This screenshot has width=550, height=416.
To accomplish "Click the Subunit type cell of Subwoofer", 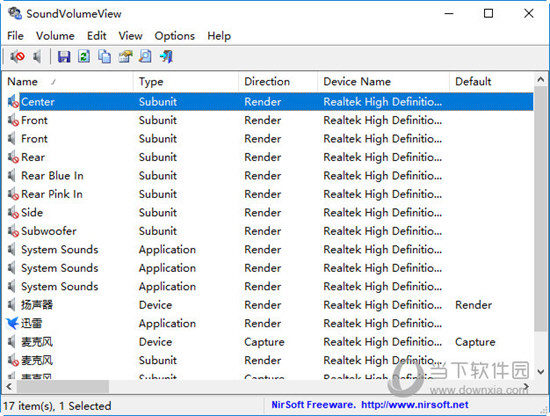I will [158, 231].
